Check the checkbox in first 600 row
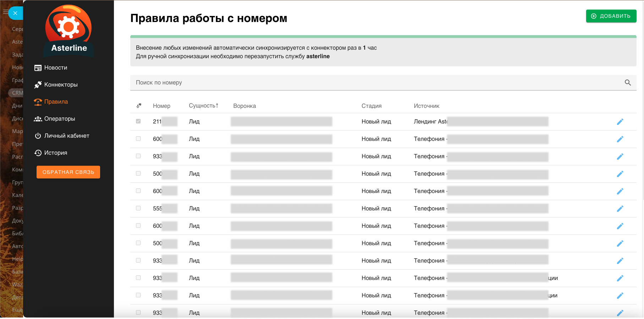 [138, 139]
